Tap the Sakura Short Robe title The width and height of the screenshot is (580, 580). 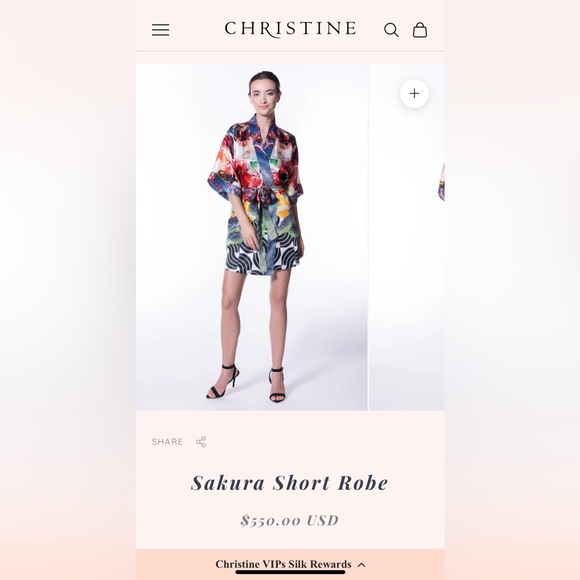point(290,483)
